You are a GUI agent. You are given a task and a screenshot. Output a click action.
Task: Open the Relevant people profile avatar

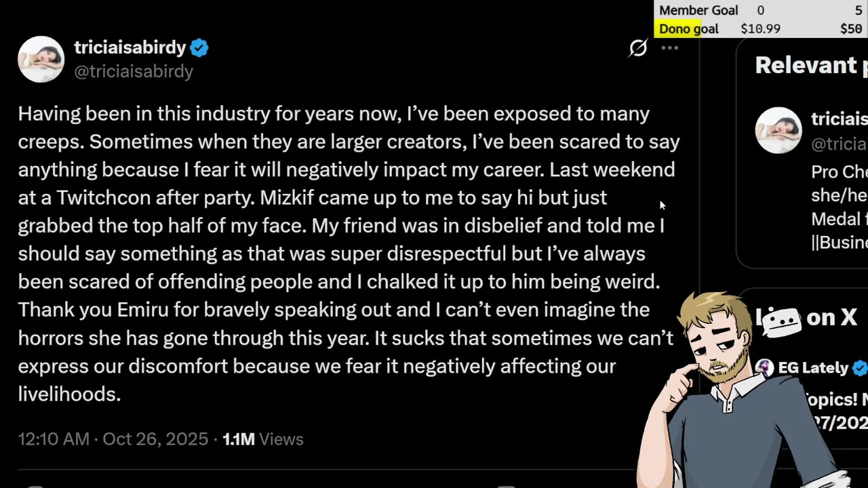(x=778, y=130)
